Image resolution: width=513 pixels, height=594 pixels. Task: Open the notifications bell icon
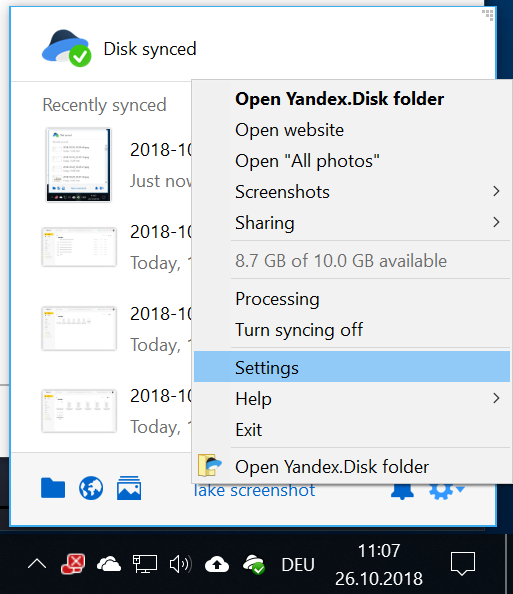tap(402, 492)
